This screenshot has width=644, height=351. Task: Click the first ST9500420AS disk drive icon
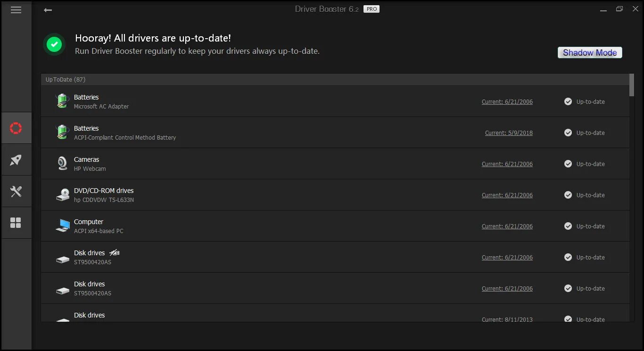point(63,259)
